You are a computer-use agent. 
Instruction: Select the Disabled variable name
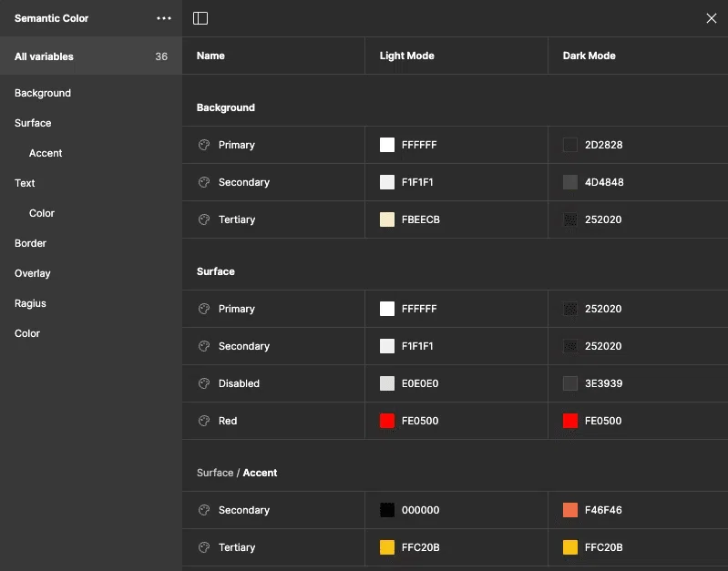click(239, 383)
